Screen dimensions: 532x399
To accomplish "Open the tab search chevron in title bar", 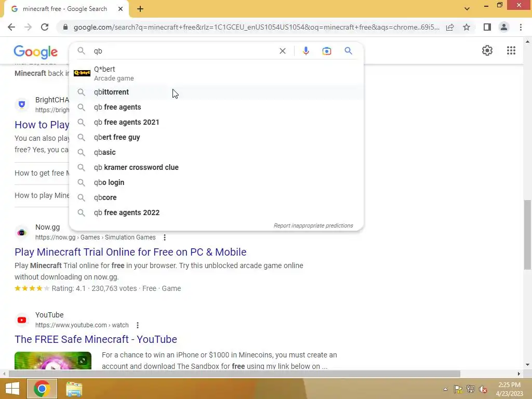I will tap(467, 9).
